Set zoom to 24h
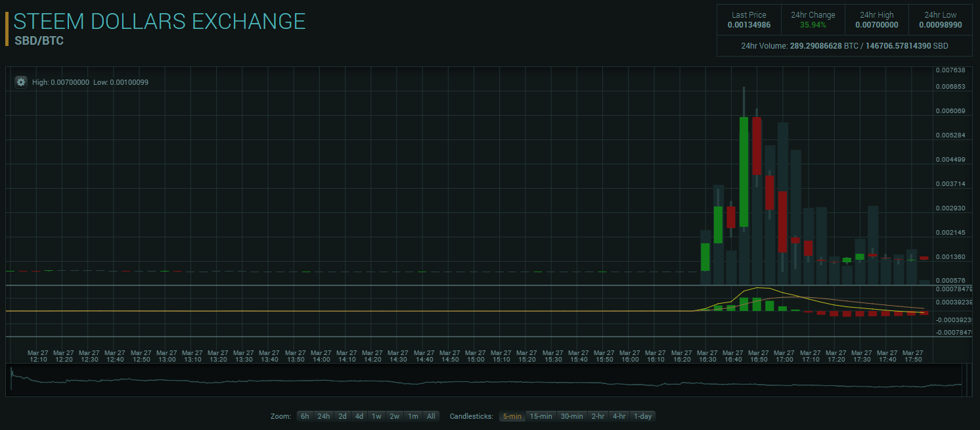Image resolution: width=980 pixels, height=430 pixels. [x=324, y=416]
